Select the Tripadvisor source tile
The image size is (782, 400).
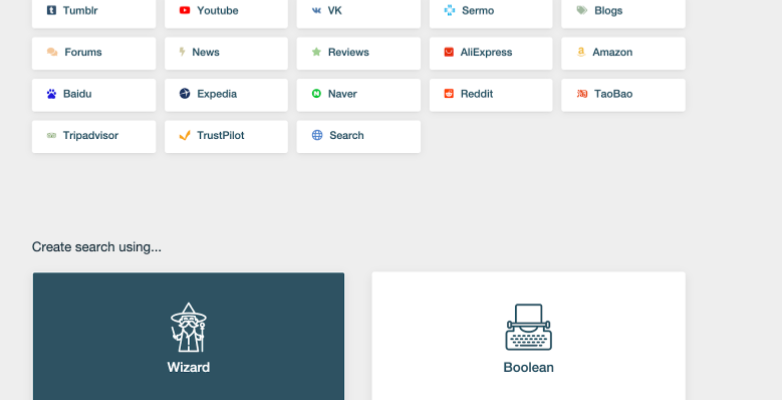coord(94,137)
